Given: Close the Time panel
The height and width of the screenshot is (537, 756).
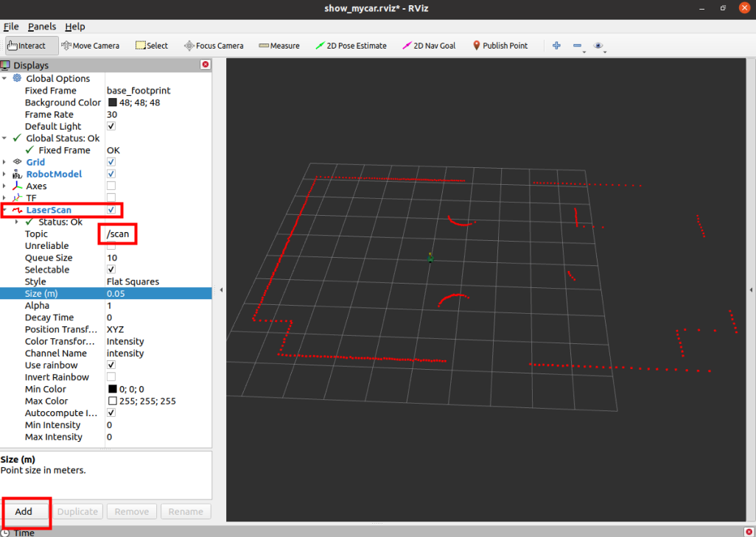Looking at the screenshot, I should point(749,532).
